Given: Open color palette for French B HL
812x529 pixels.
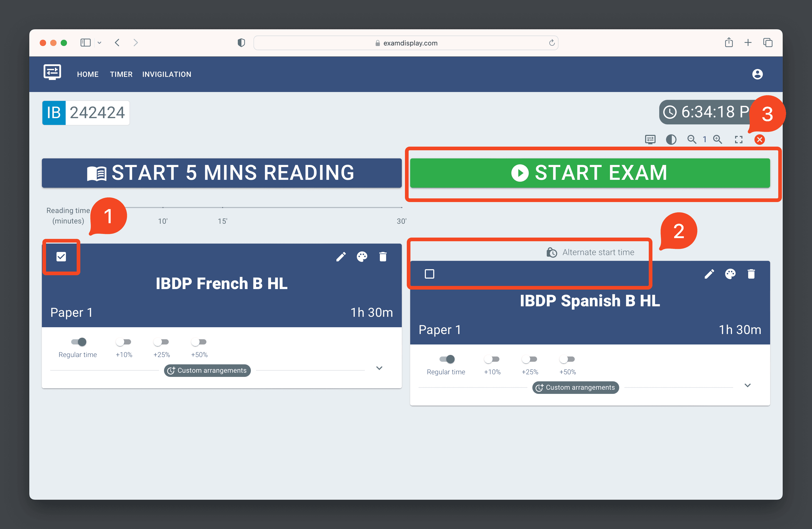Looking at the screenshot, I should point(362,257).
